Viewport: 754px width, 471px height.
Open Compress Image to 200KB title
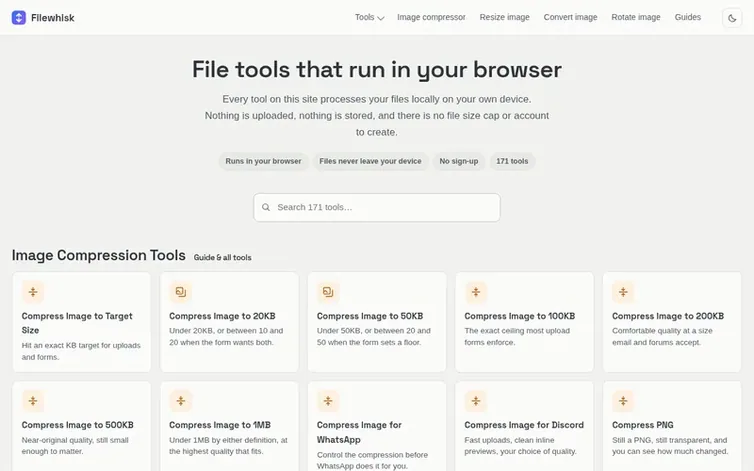668,316
